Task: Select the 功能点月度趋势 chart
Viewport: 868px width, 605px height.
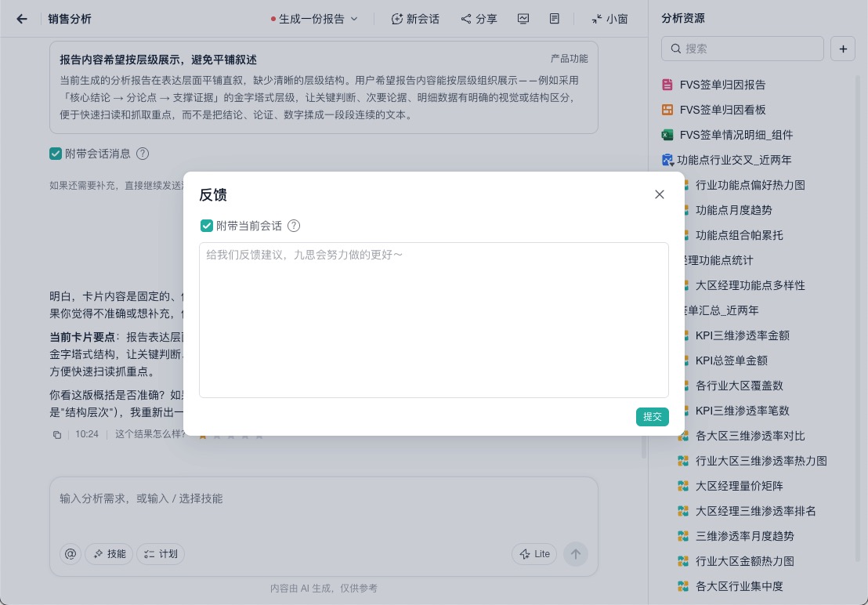Action: point(733,210)
